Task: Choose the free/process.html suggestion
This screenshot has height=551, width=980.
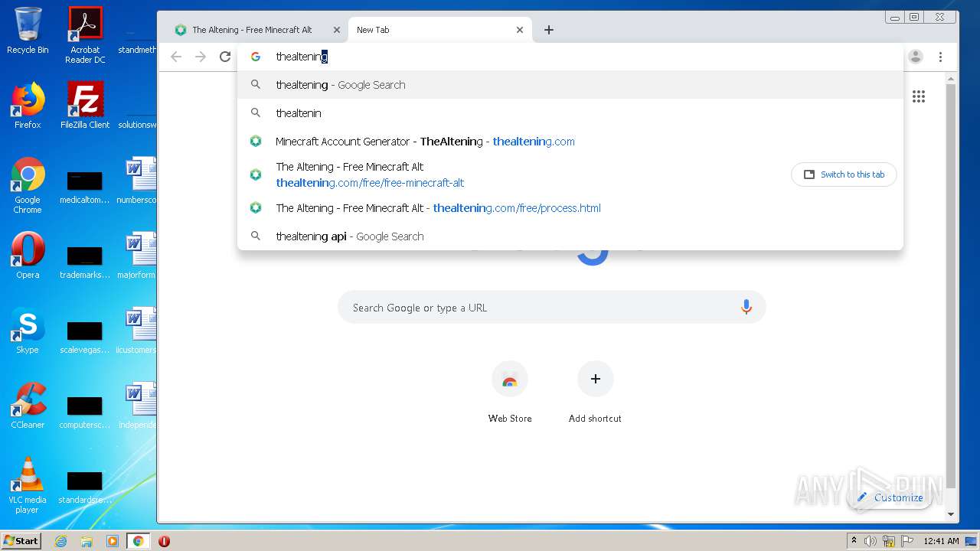Action: point(570,208)
